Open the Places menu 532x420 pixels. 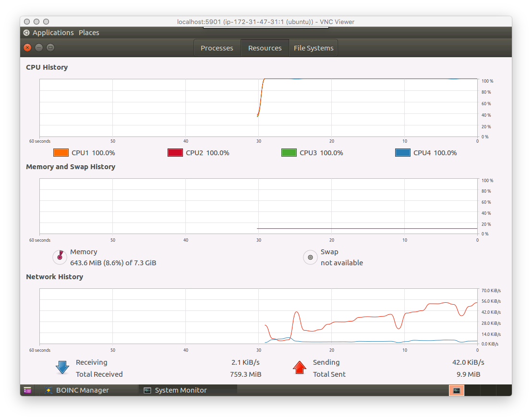tap(89, 32)
